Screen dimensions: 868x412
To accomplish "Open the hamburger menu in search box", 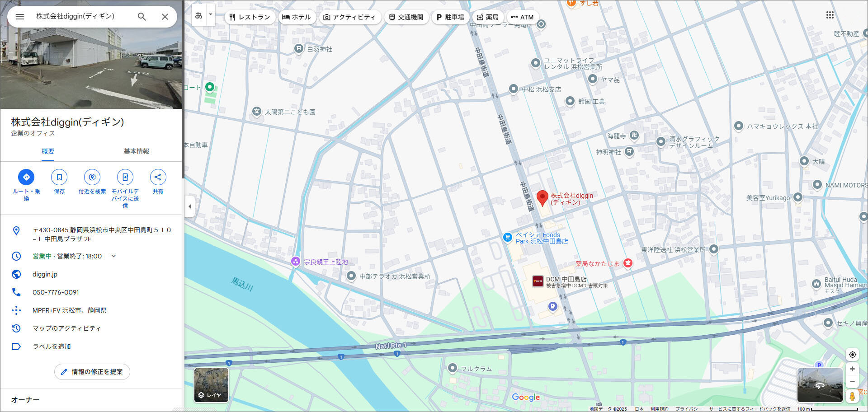I will tap(19, 17).
